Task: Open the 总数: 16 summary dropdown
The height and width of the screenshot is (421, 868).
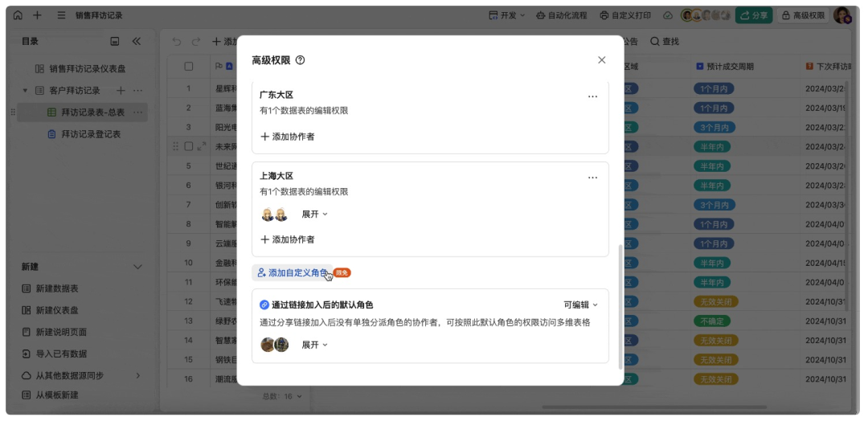Action: point(282,396)
